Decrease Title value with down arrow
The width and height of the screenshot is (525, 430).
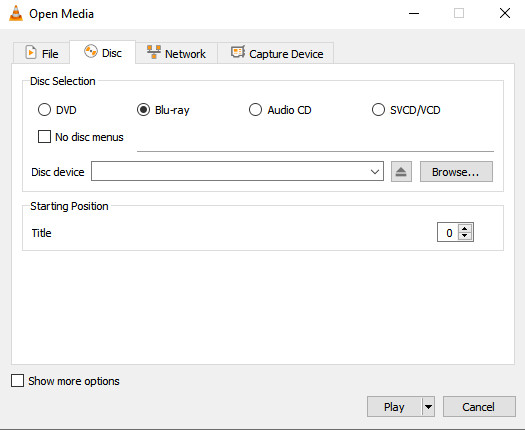click(x=464, y=236)
